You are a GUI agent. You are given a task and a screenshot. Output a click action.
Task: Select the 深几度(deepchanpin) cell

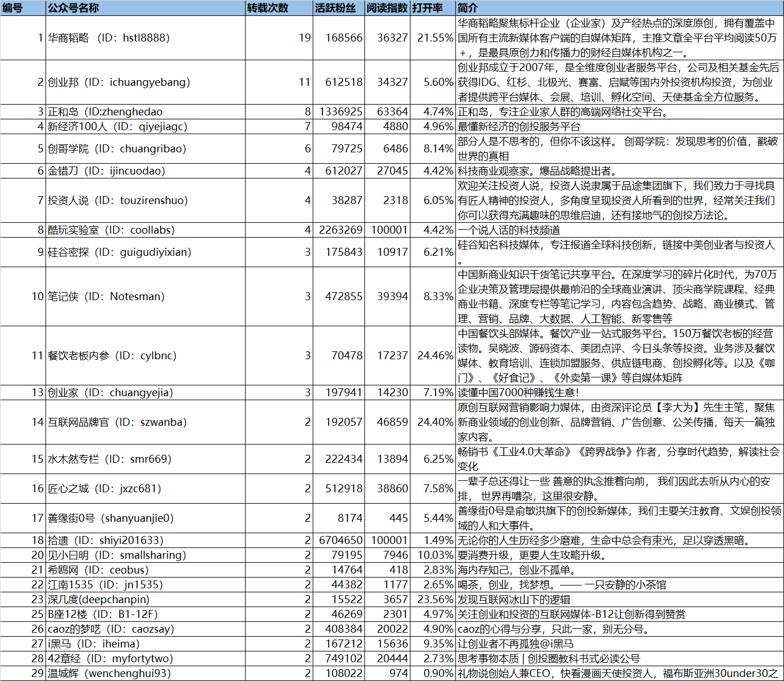coord(98,599)
